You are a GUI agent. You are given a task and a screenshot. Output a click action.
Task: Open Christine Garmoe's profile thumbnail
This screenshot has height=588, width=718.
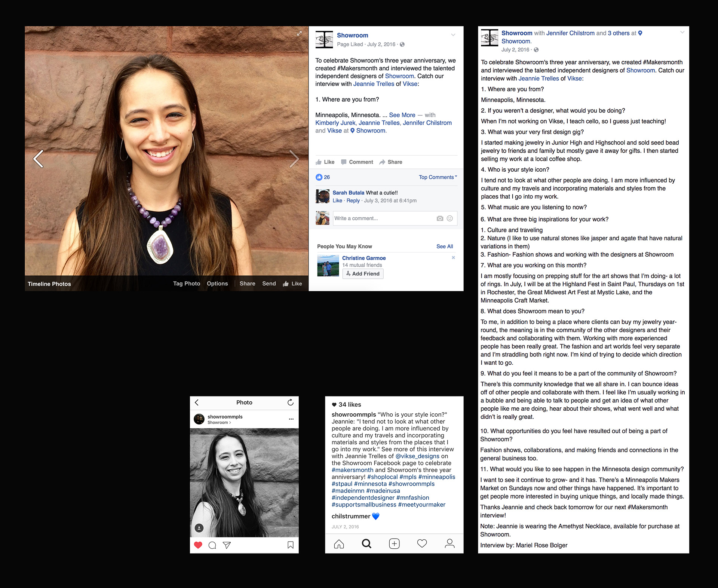click(328, 266)
